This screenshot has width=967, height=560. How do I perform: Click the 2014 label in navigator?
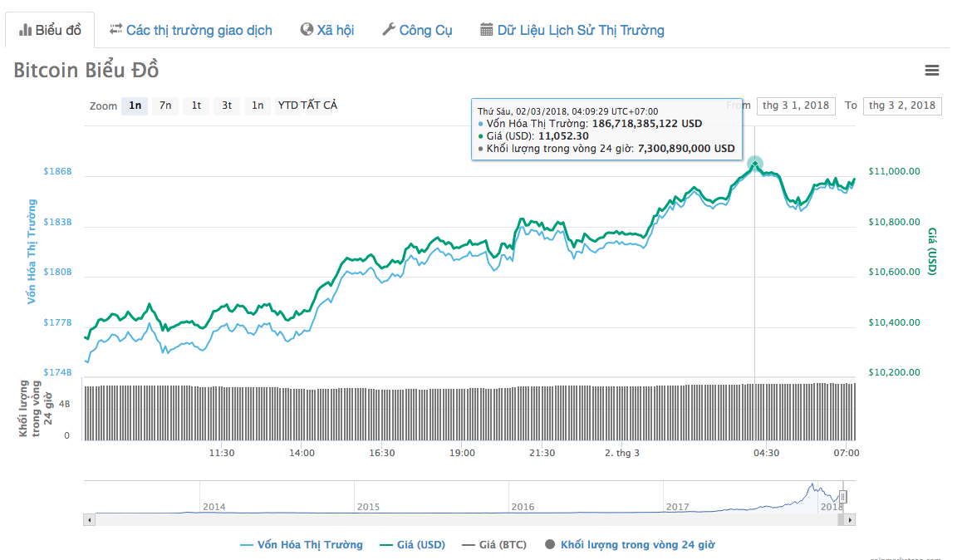click(x=214, y=506)
